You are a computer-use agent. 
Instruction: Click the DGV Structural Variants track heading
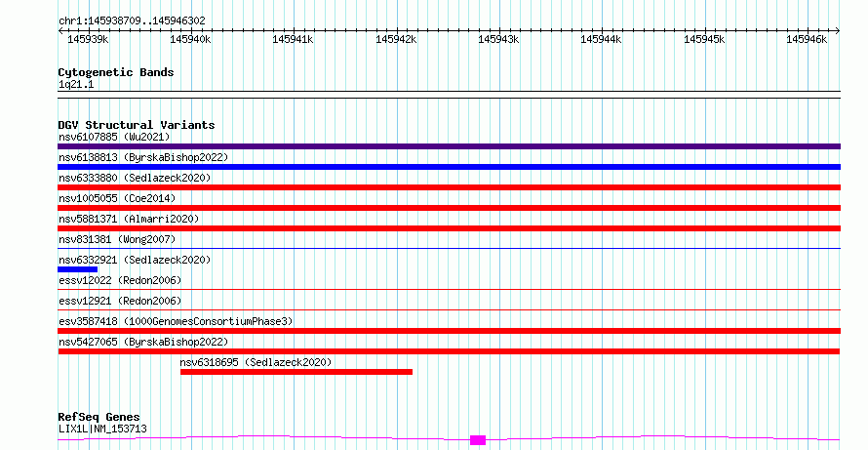click(137, 125)
